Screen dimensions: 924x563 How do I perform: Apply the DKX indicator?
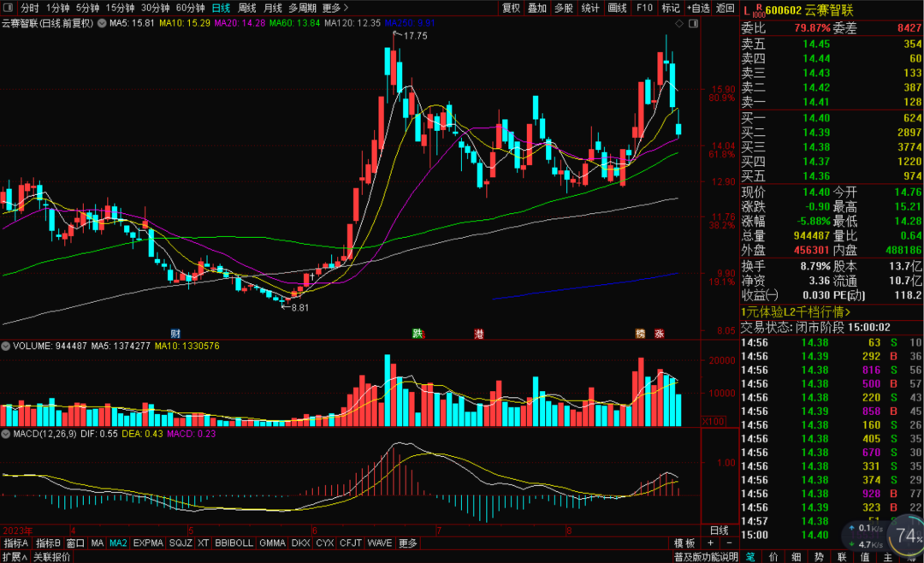[x=300, y=543]
